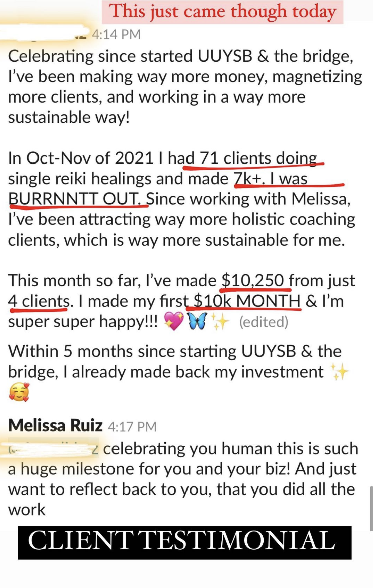Viewport: 373px width, 588px height.
Task: Click the underlined "$10,250" amount
Action: point(253,280)
